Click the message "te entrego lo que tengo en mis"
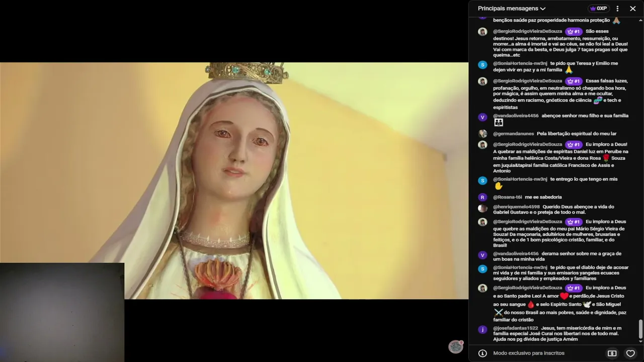The width and height of the screenshot is (644, 362). (x=584, y=179)
